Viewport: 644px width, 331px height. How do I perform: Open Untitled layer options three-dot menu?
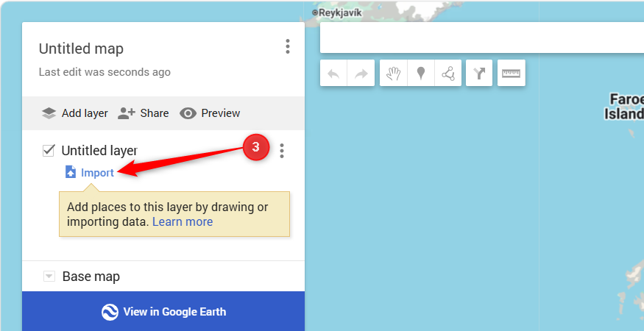click(281, 151)
